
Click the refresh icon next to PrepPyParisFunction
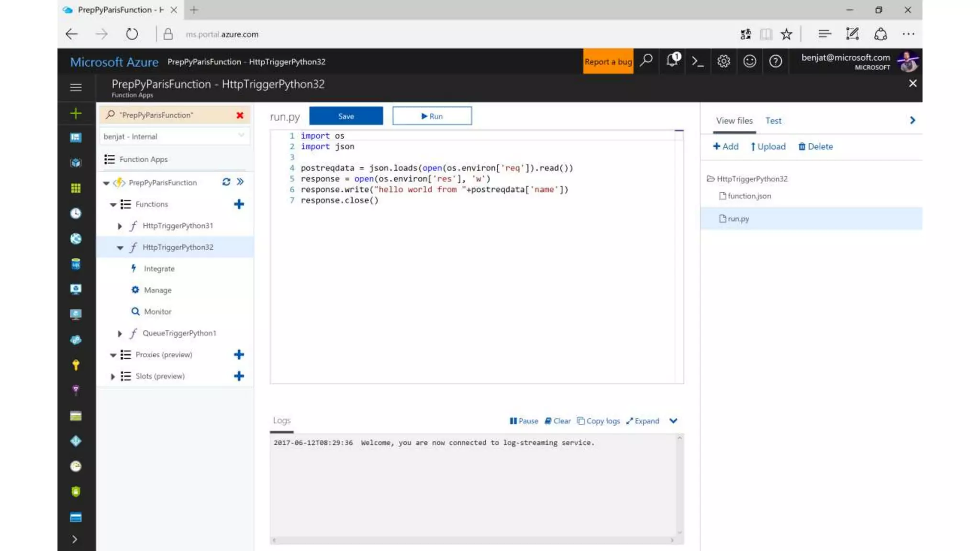226,182
